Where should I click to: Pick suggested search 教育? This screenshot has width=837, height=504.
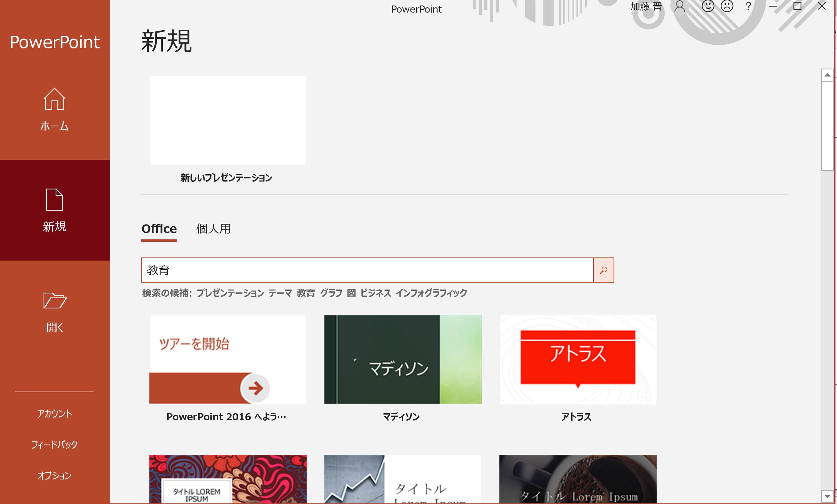(306, 293)
